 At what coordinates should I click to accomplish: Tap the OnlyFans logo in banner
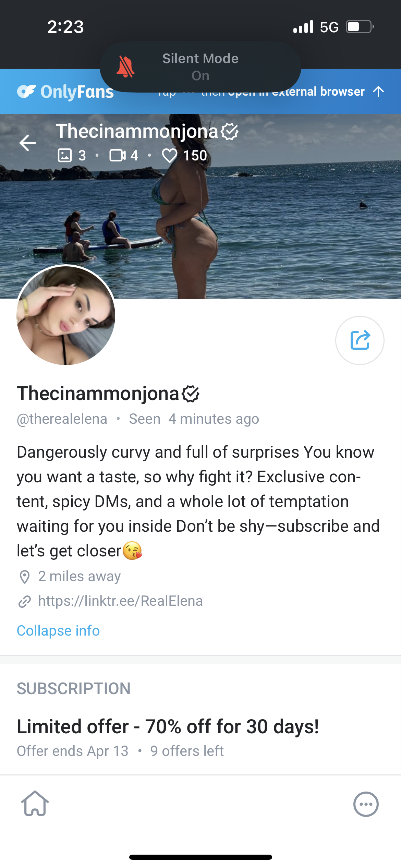[x=65, y=92]
